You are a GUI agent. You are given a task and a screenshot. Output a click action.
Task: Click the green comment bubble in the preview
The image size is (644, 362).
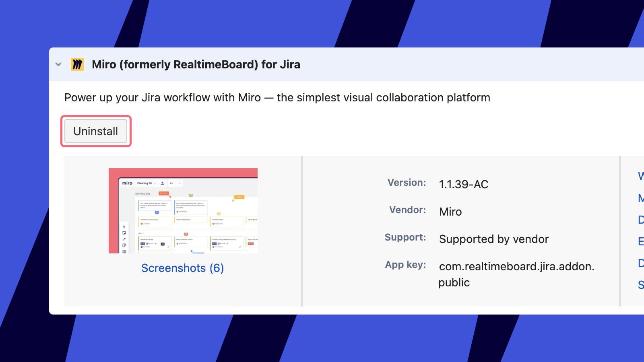(191, 195)
